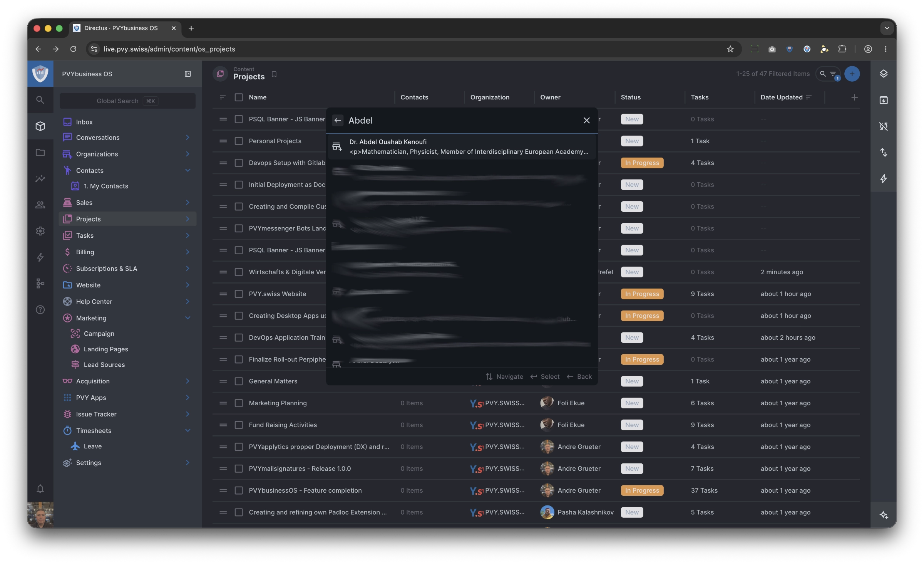The image size is (924, 564).
Task: Check the Fund Raising Activities row checkbox
Action: coord(239,425)
